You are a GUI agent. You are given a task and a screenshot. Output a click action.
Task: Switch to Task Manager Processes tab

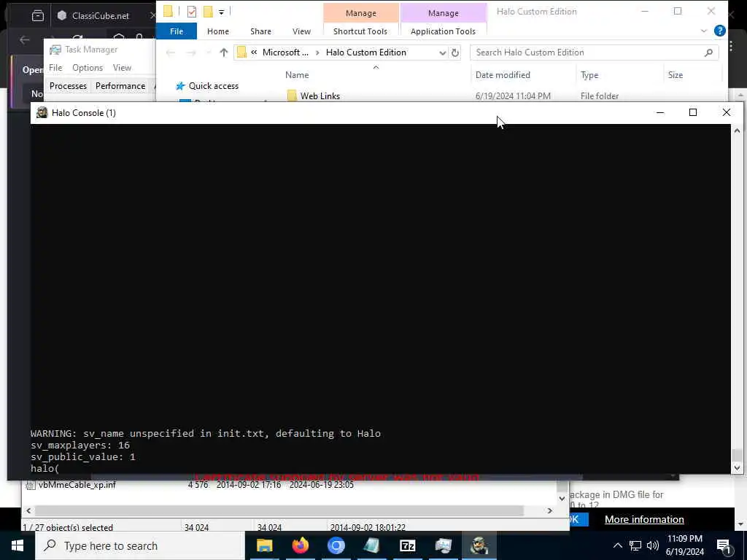68,86
